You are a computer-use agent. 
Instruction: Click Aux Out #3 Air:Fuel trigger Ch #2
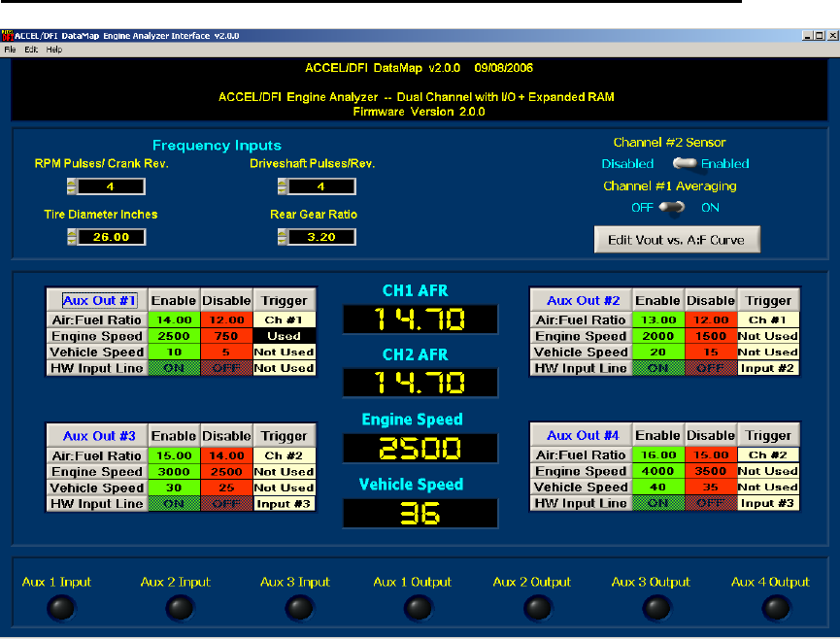point(284,455)
